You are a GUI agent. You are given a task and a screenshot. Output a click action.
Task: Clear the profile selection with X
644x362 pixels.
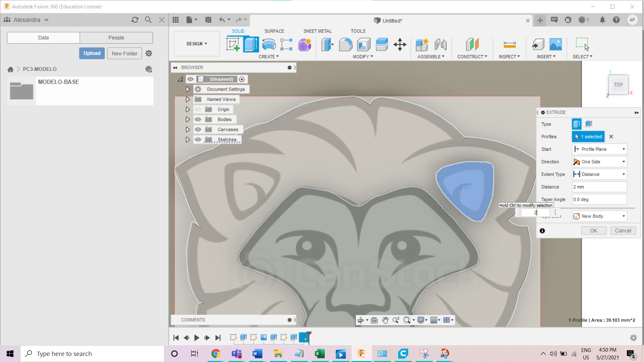(611, 136)
